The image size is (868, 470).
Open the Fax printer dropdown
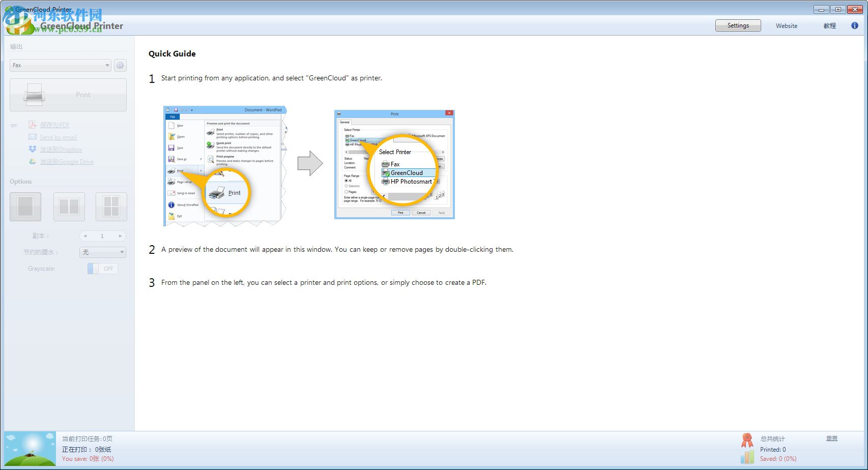click(x=61, y=65)
